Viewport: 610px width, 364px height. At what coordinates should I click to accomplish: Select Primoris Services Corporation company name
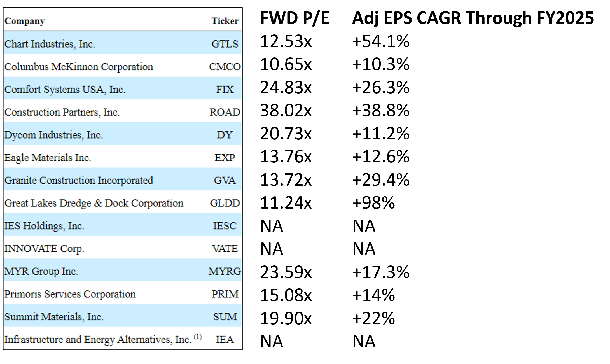coord(70,294)
